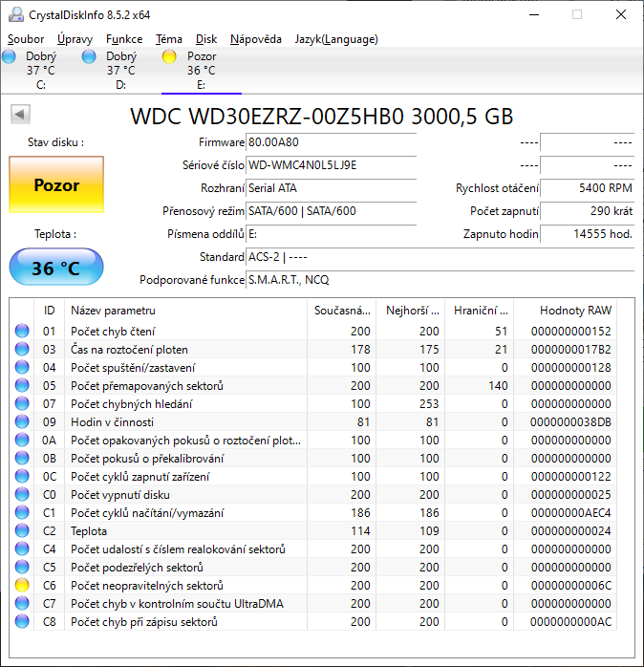Click the Podporované funkce S.M.A.R.T., NCQ field
The width and height of the screenshot is (644, 667).
click(x=440, y=280)
